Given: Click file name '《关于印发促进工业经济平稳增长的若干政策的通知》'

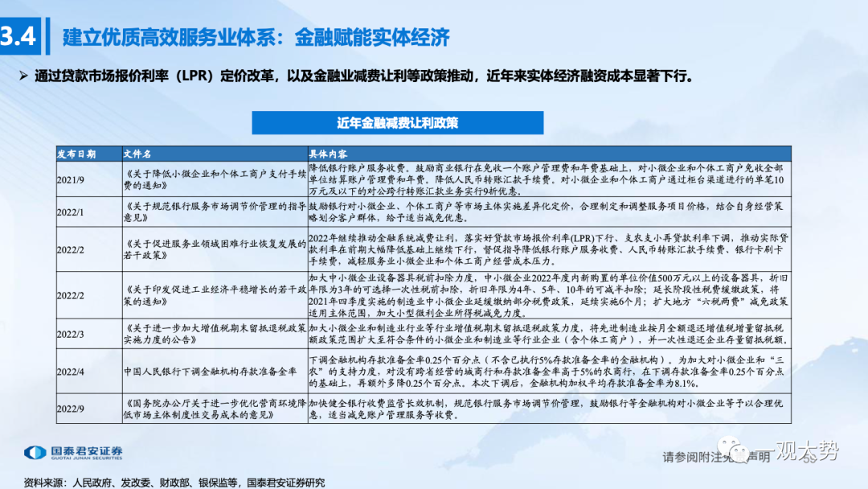Looking at the screenshot, I should tap(215, 295).
